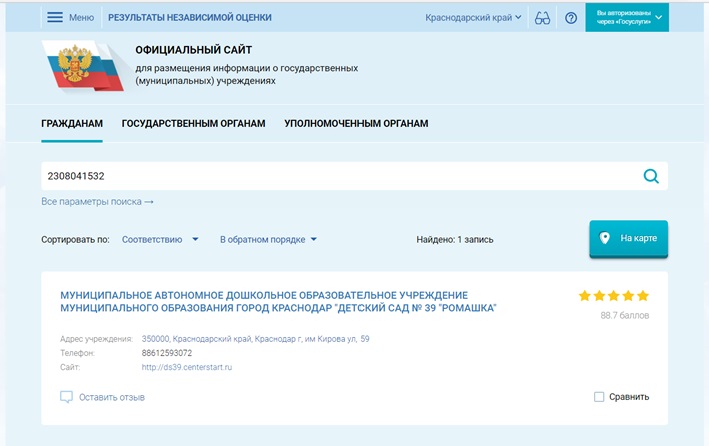
Task: Open the ds39.centerstart.ru website link
Action: pos(187,367)
